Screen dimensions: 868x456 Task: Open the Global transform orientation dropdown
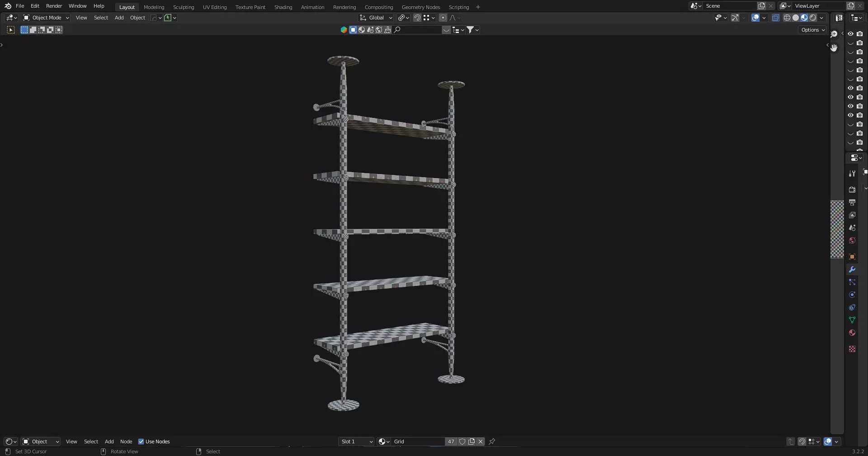pos(376,18)
